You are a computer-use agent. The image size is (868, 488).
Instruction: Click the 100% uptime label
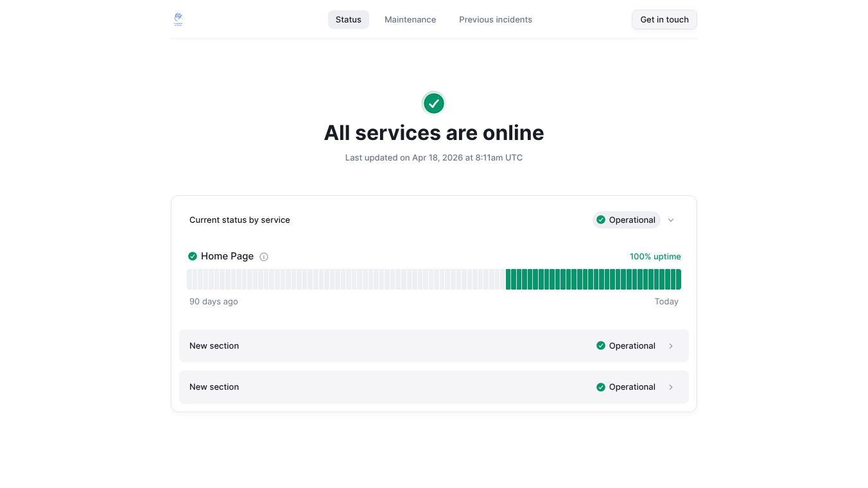pos(655,256)
